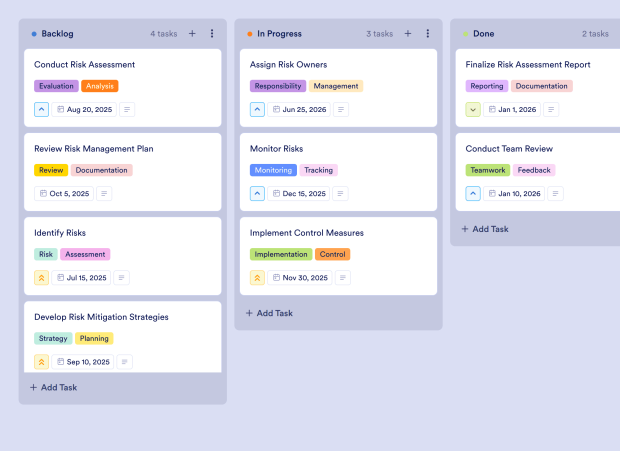Viewport: 620px width, 451px height.
Task: Toggle priority icon on Implement Control Measures card
Action: (x=258, y=278)
